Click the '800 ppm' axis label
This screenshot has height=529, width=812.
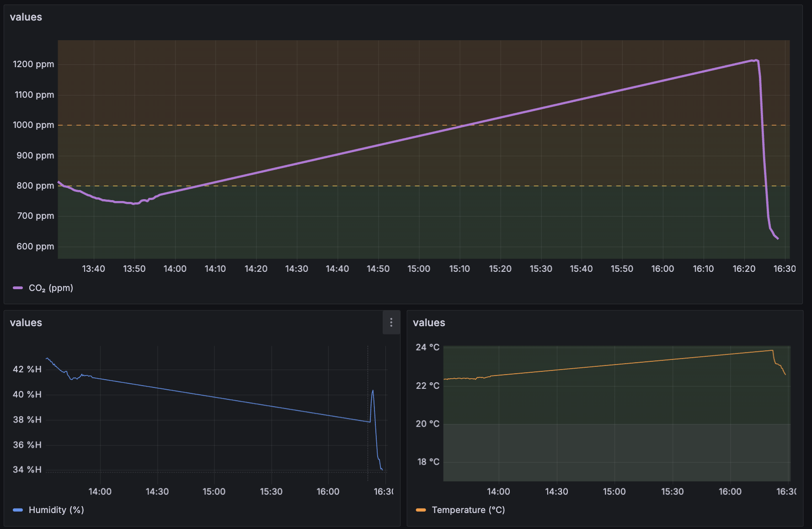click(35, 185)
